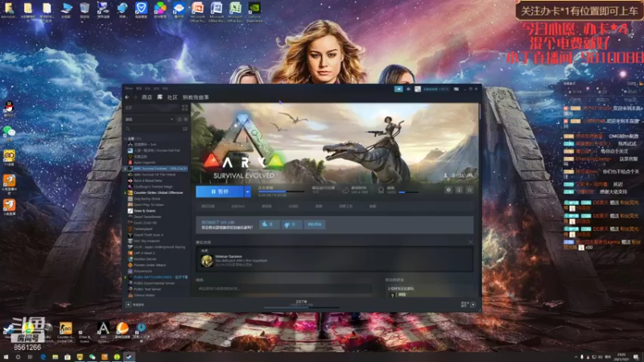Select Dwarf Swordsman in the list

pos(156,216)
